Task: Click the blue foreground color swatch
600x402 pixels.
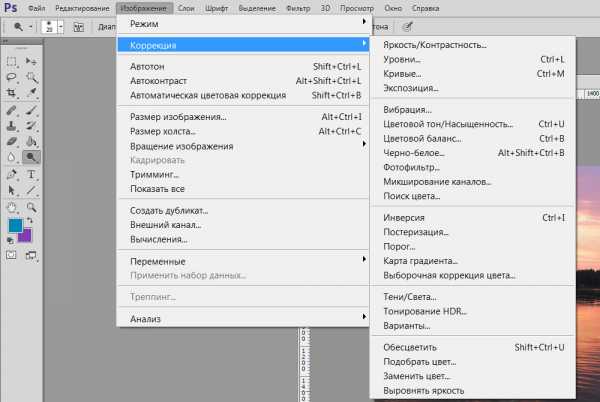Action: (15, 225)
